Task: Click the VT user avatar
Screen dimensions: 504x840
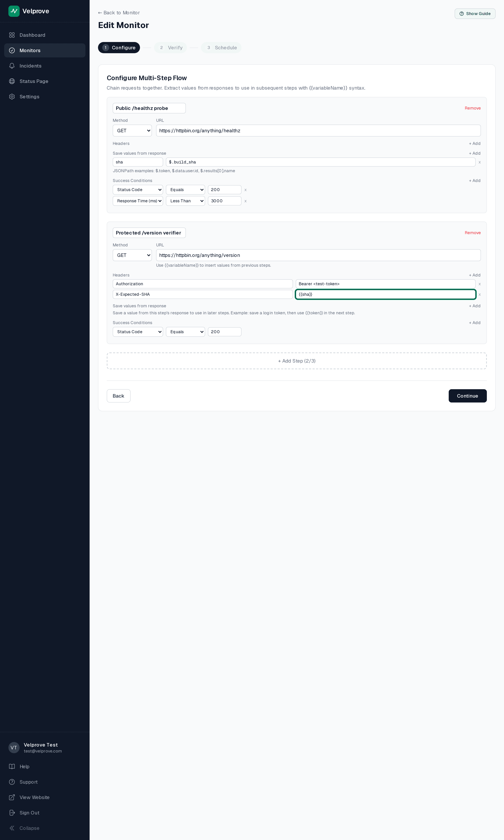Action: point(14,748)
